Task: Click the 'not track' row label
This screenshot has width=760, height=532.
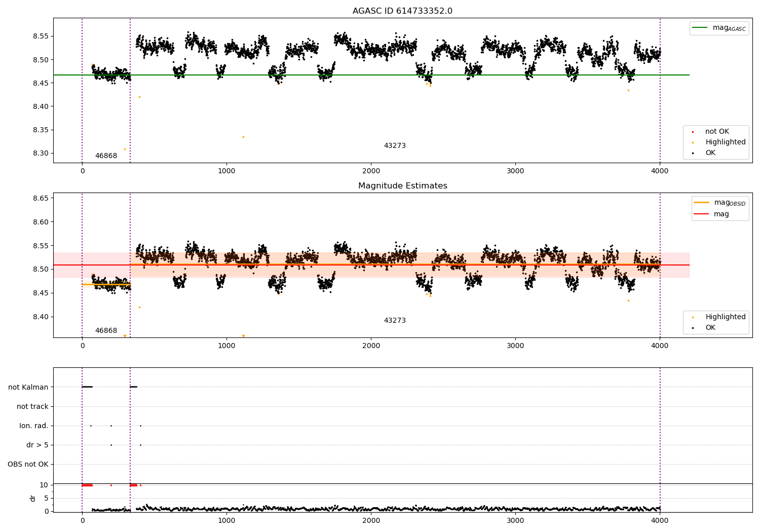Action: 32,407
